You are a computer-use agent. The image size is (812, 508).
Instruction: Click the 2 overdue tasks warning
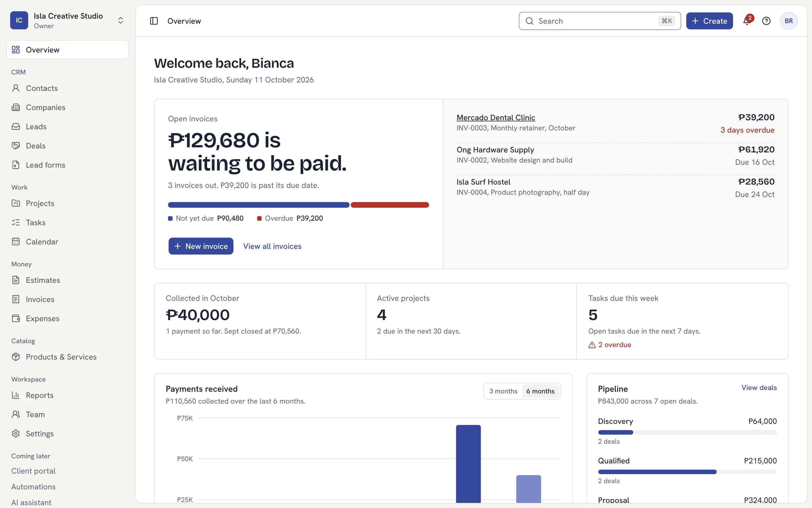pyautogui.click(x=610, y=345)
